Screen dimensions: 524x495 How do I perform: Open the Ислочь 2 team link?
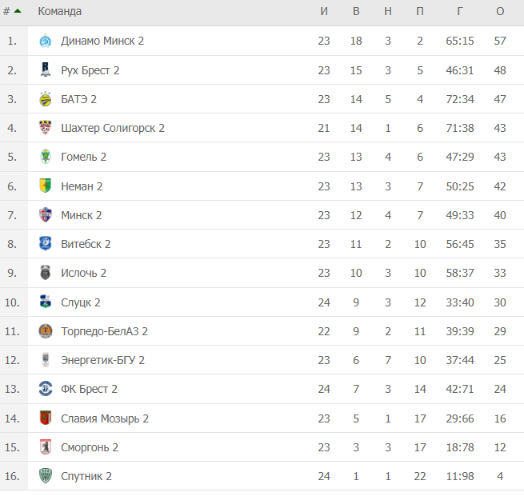point(84,273)
